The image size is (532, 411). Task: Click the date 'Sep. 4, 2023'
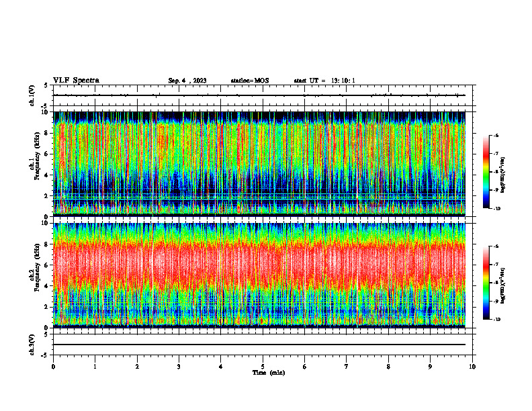[x=187, y=81]
